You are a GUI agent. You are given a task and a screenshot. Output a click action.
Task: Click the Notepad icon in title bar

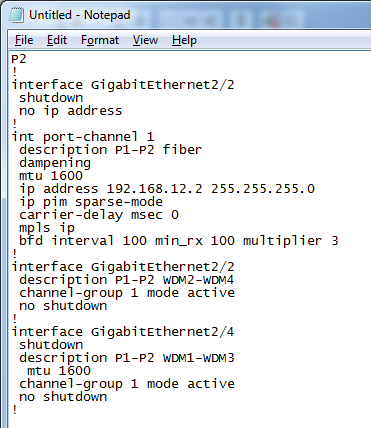tap(16, 15)
